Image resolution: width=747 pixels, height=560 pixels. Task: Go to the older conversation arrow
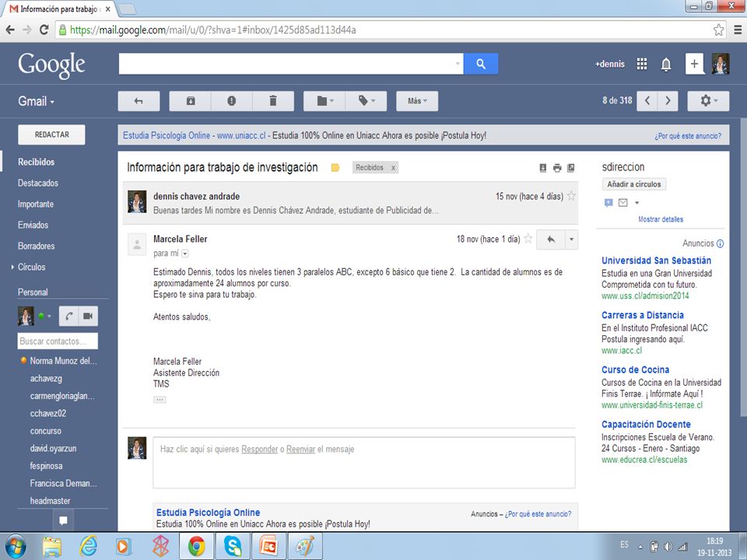[668, 100]
